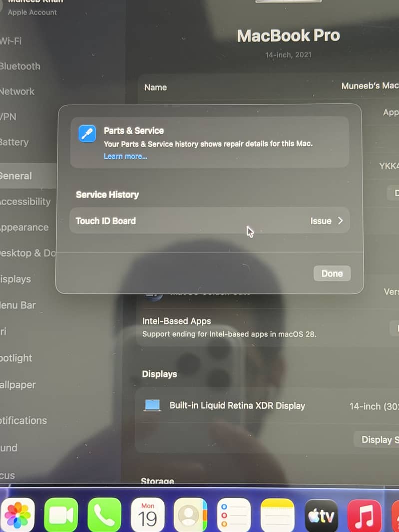Select Bluetooth in the sidebar
The image size is (399, 532).
tap(20, 66)
